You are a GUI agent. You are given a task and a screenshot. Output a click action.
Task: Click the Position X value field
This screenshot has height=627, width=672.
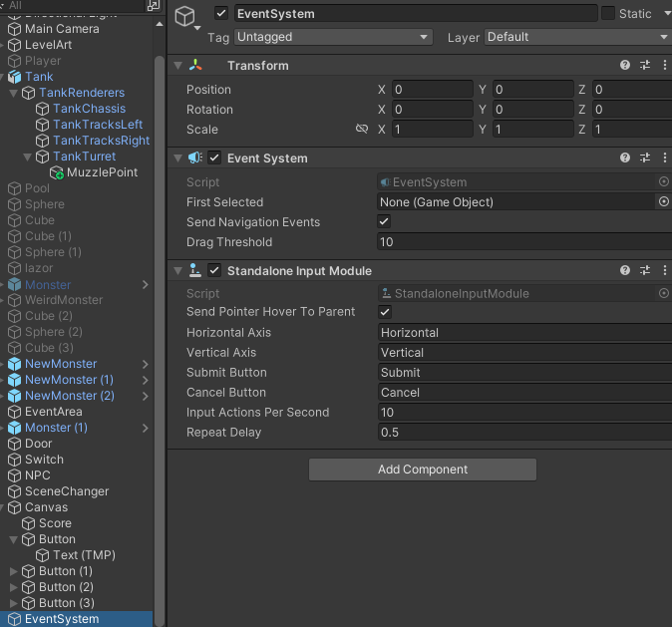point(433,89)
